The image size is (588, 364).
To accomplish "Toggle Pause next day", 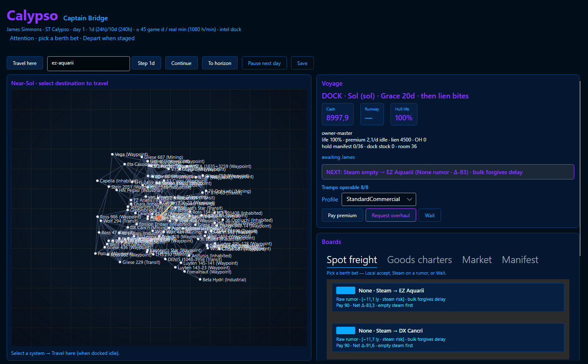I will tap(264, 63).
